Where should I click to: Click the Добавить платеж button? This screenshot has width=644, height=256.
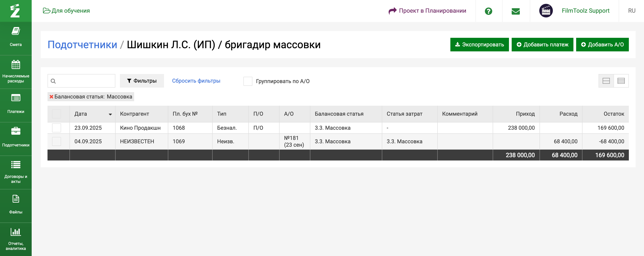coord(542,45)
